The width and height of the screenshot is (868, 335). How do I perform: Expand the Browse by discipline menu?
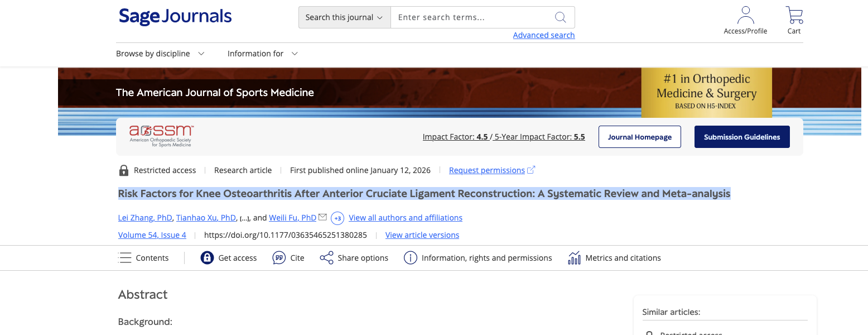(160, 54)
